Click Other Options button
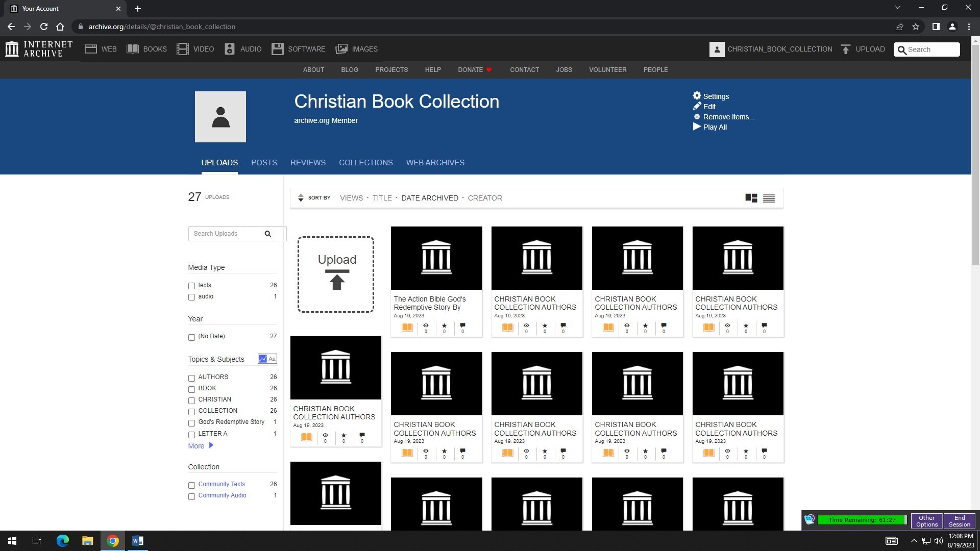Viewport: 980px width, 551px height. point(927,521)
